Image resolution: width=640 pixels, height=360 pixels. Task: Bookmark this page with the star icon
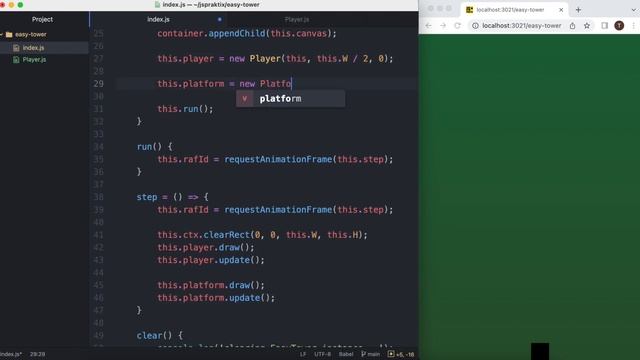587,25
